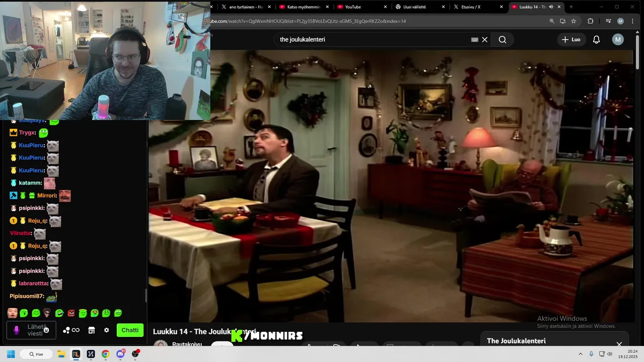Click the YouTube video player
Image resolution: width=644 pixels, height=362 pixels.
point(390,186)
